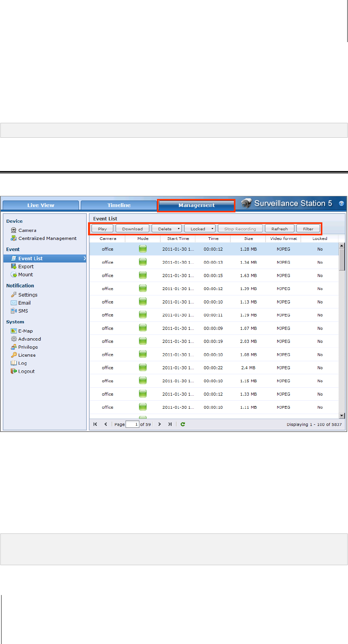The height and width of the screenshot is (644, 348).
Task: Click the License key icon
Action: 14,355
